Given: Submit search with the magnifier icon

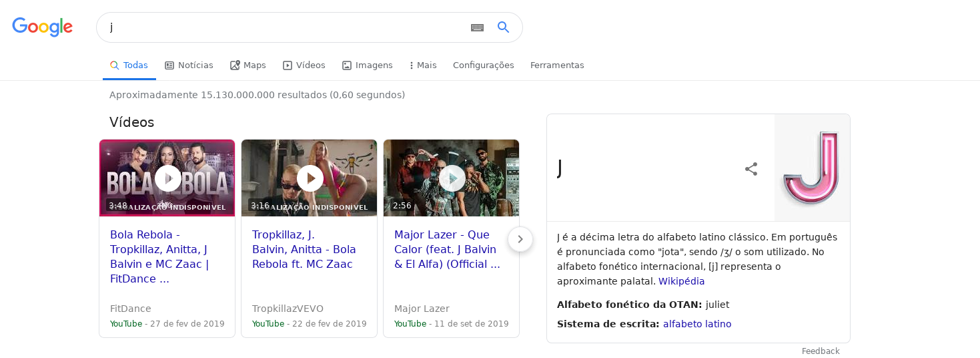Looking at the screenshot, I should (504, 27).
